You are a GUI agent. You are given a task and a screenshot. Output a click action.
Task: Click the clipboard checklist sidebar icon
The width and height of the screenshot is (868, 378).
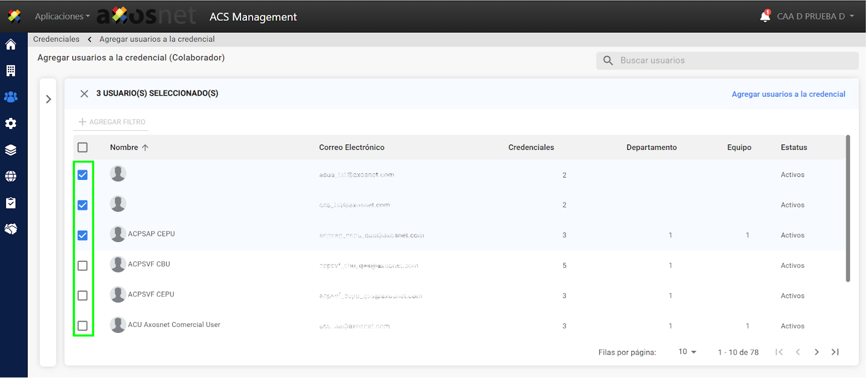click(x=11, y=203)
